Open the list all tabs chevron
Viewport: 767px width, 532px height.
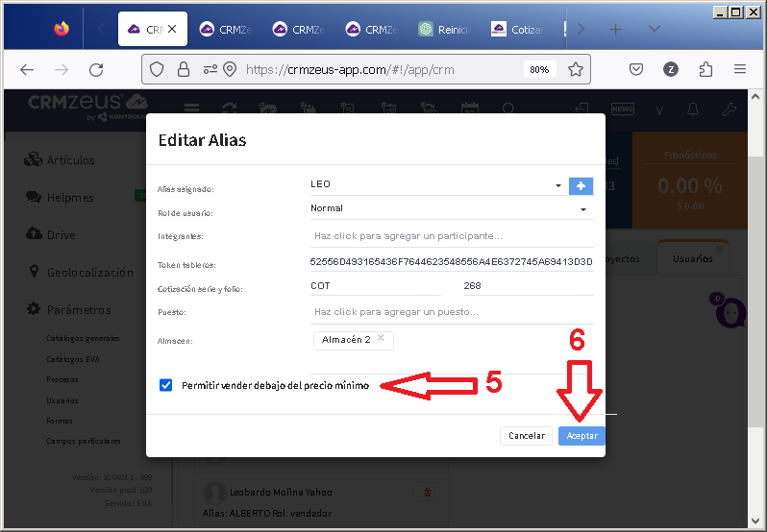(655, 29)
